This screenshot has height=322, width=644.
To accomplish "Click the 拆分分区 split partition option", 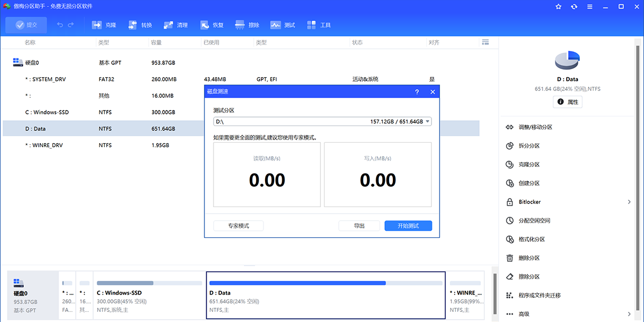I will 529,146.
